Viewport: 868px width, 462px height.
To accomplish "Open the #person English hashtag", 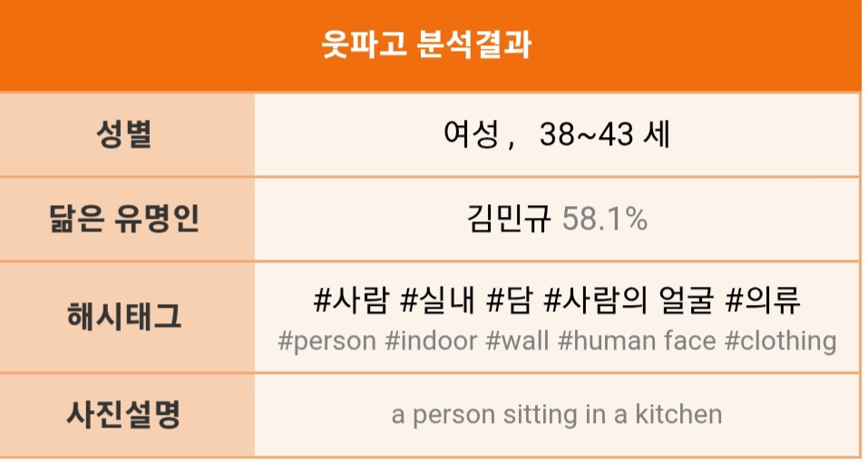I will click(327, 341).
